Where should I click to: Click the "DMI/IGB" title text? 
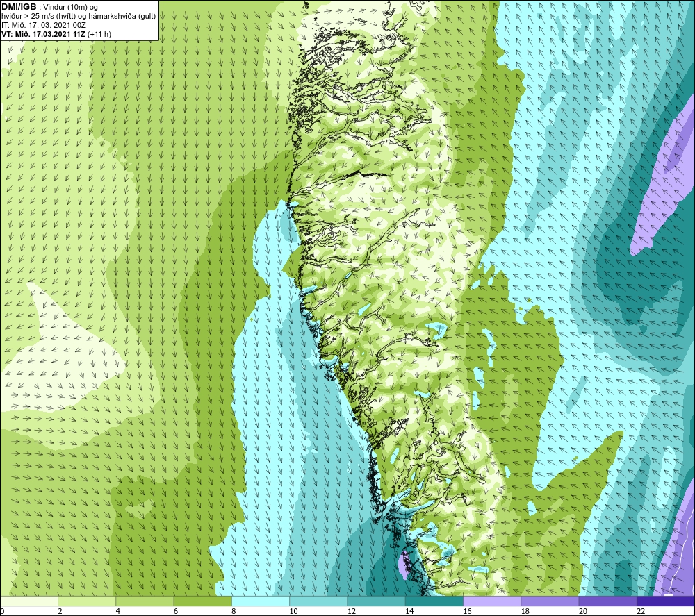pos(19,7)
